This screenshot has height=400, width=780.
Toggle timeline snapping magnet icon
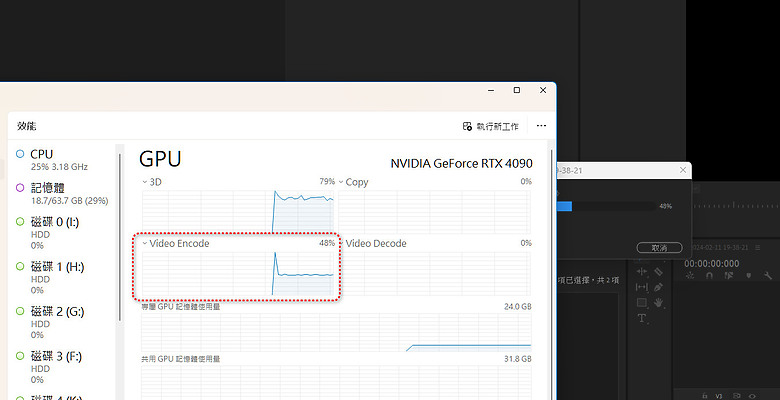709,276
